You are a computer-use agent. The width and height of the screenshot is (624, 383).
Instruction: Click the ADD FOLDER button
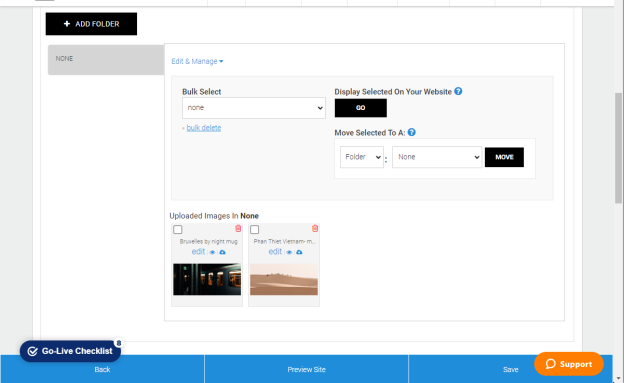[x=91, y=24]
